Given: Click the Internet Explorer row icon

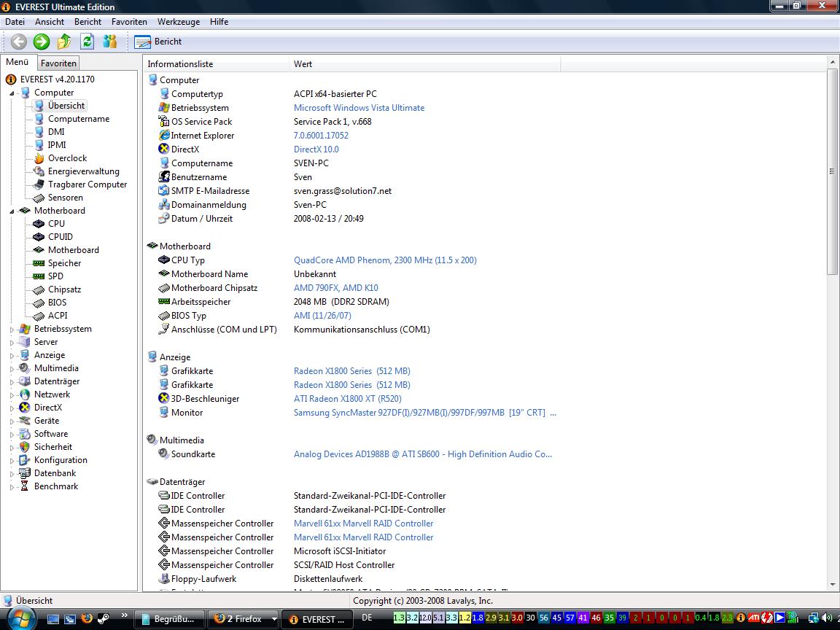Looking at the screenshot, I should (x=164, y=136).
